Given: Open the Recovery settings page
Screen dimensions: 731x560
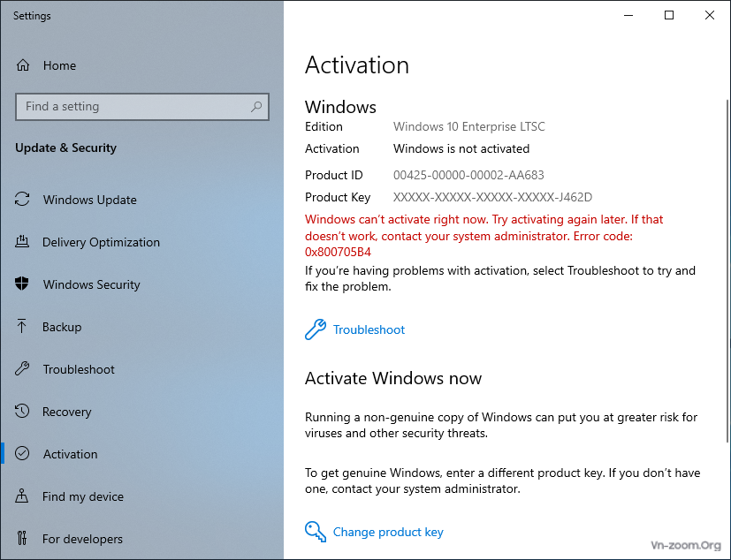Looking at the screenshot, I should pyautogui.click(x=66, y=412).
